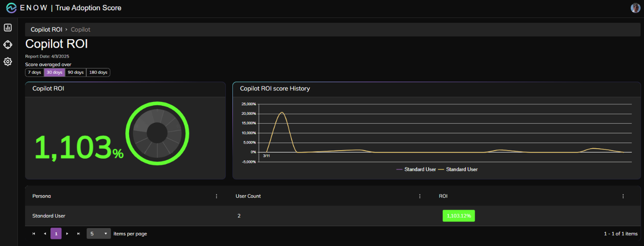Click Report Date 4/3/2025 text
The height and width of the screenshot is (246, 644).
(47, 56)
